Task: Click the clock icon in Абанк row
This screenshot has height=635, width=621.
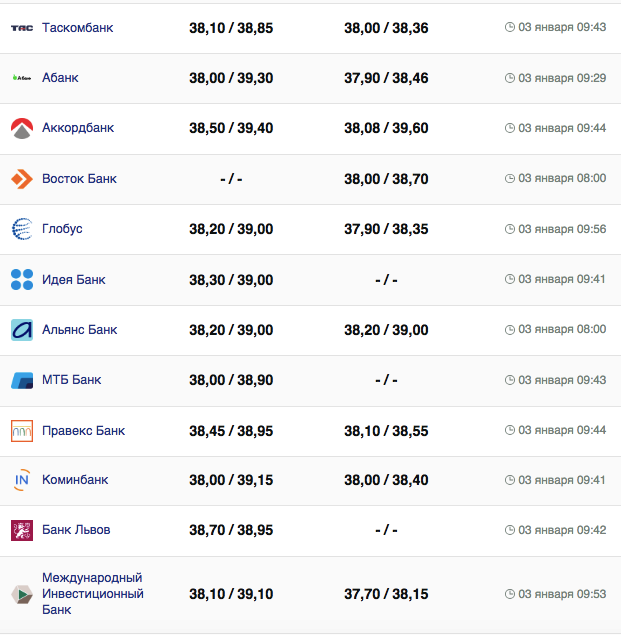Action: pyautogui.click(x=510, y=78)
